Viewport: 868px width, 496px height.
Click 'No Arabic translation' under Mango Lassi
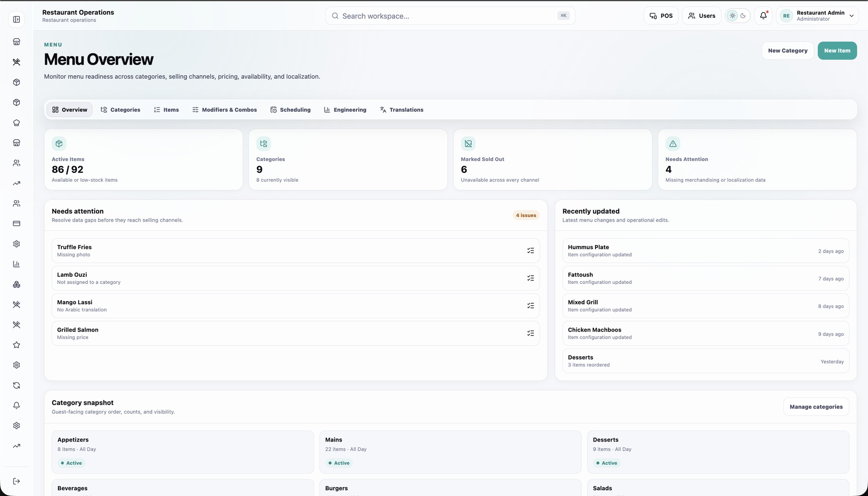pos(82,310)
